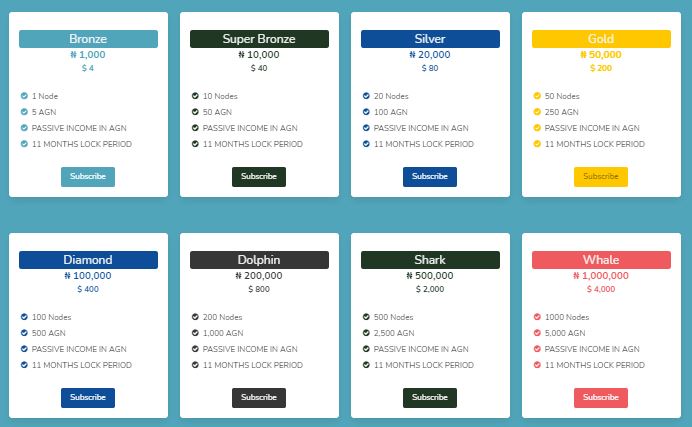Subscribe to the Shark plan
Viewport: 692px width, 427px height.
(x=430, y=397)
